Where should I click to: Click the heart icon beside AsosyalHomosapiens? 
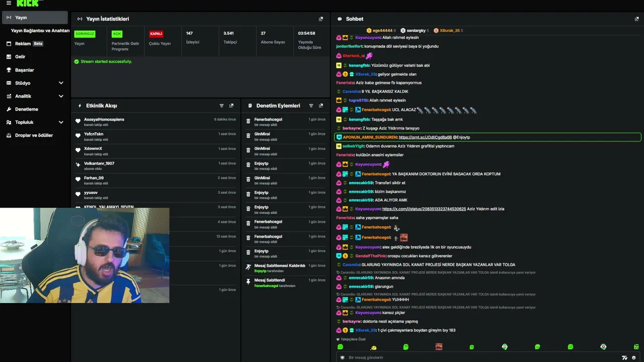(x=78, y=121)
